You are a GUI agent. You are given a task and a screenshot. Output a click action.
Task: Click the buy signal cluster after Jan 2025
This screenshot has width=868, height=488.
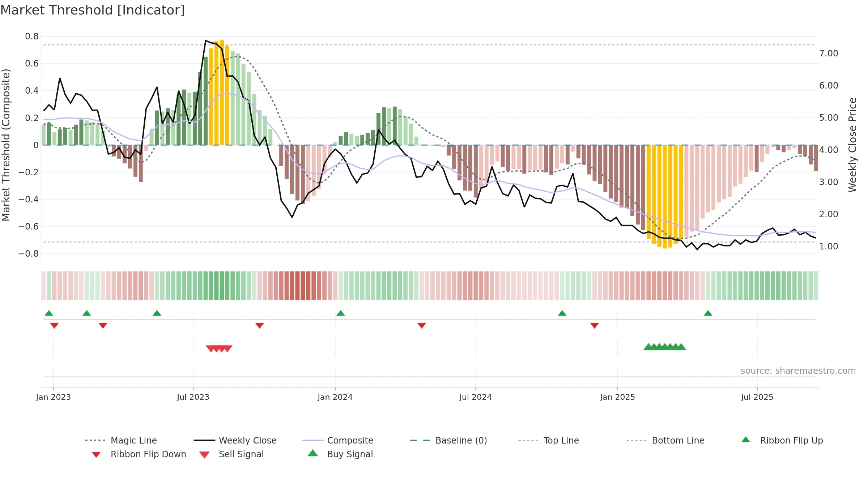point(665,347)
